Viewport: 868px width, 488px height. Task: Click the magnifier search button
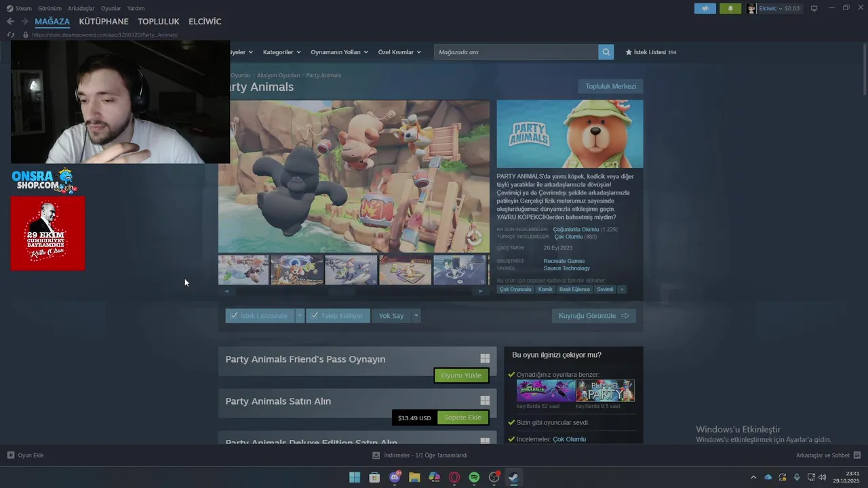tap(606, 52)
